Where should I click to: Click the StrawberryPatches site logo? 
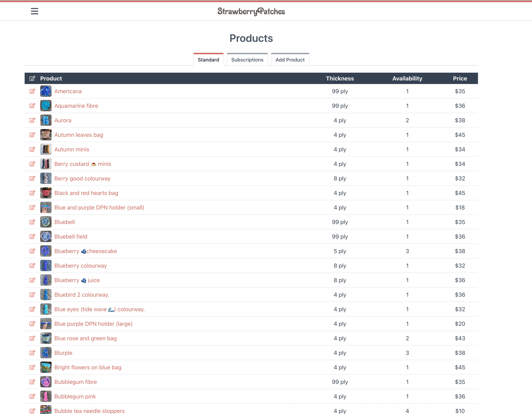251,11
